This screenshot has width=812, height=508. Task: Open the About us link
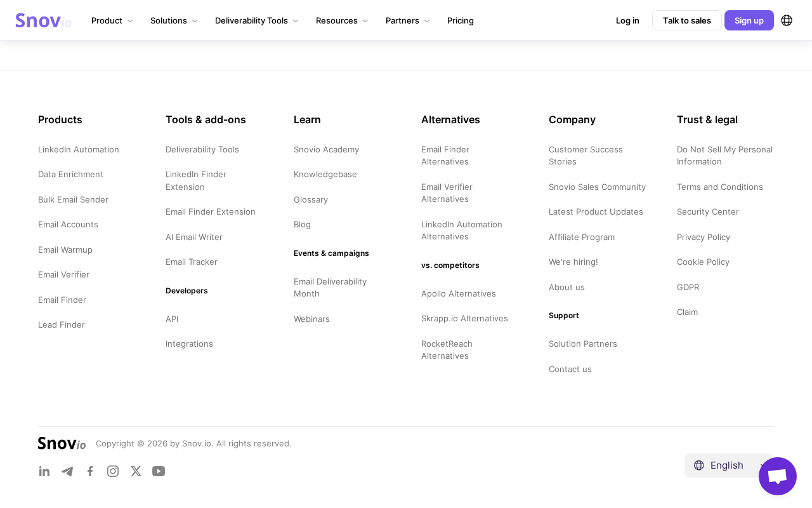[566, 287]
